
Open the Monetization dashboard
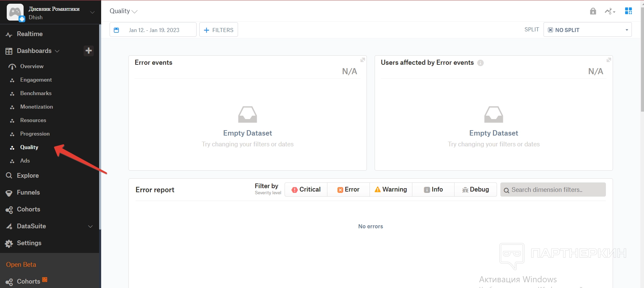[x=36, y=107]
